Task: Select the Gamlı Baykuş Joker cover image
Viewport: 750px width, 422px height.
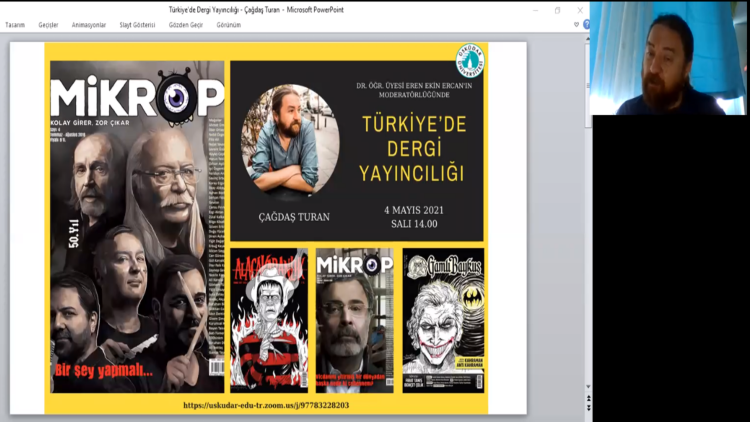Action: 443,321
